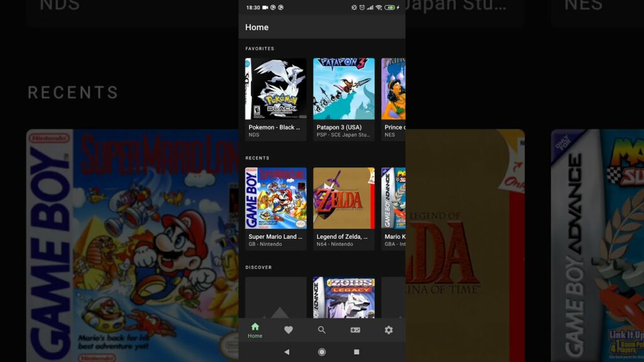Open Favorites via the heart icon
The width and height of the screenshot is (644, 362).
tap(289, 330)
